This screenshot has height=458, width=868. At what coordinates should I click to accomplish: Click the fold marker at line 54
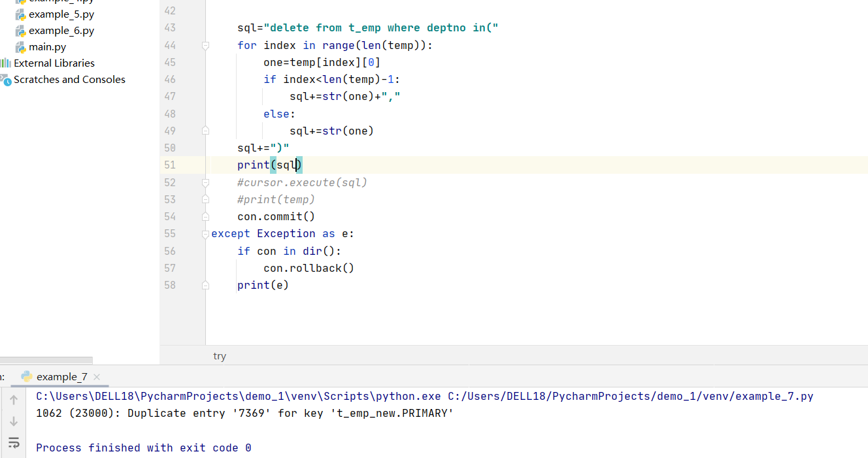coord(205,216)
